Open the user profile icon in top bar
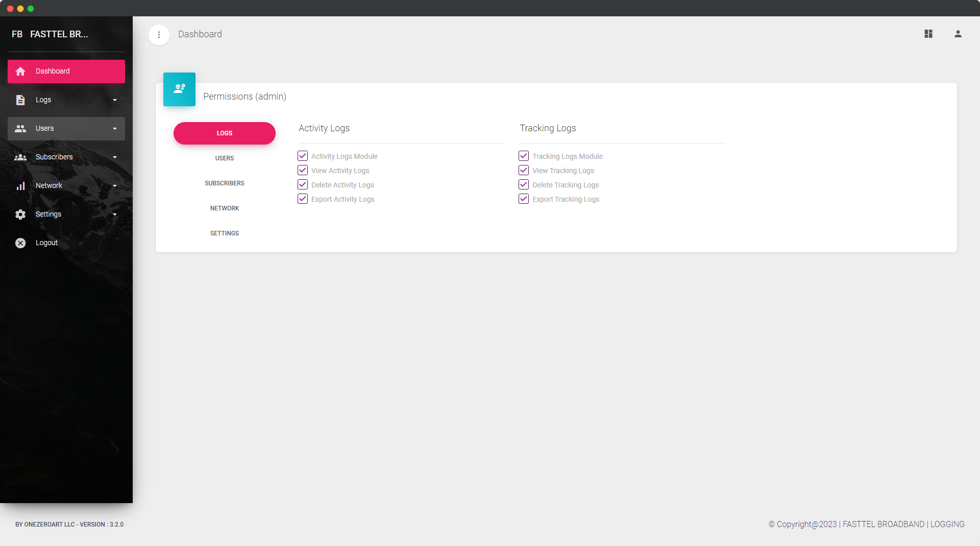 [958, 34]
